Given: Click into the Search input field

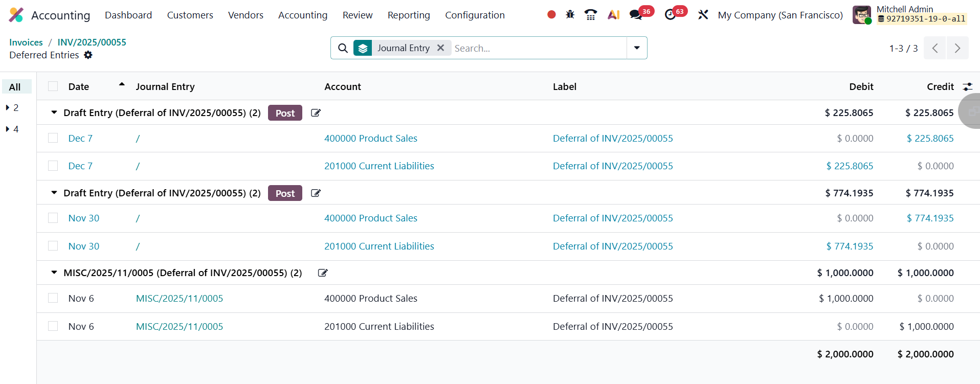Looking at the screenshot, I should (x=537, y=48).
